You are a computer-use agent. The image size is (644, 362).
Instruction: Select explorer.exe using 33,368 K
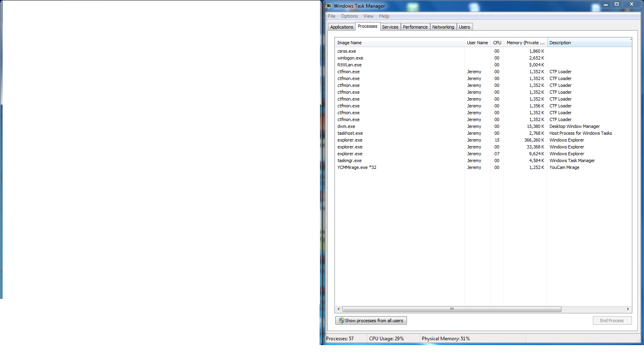(x=483, y=147)
